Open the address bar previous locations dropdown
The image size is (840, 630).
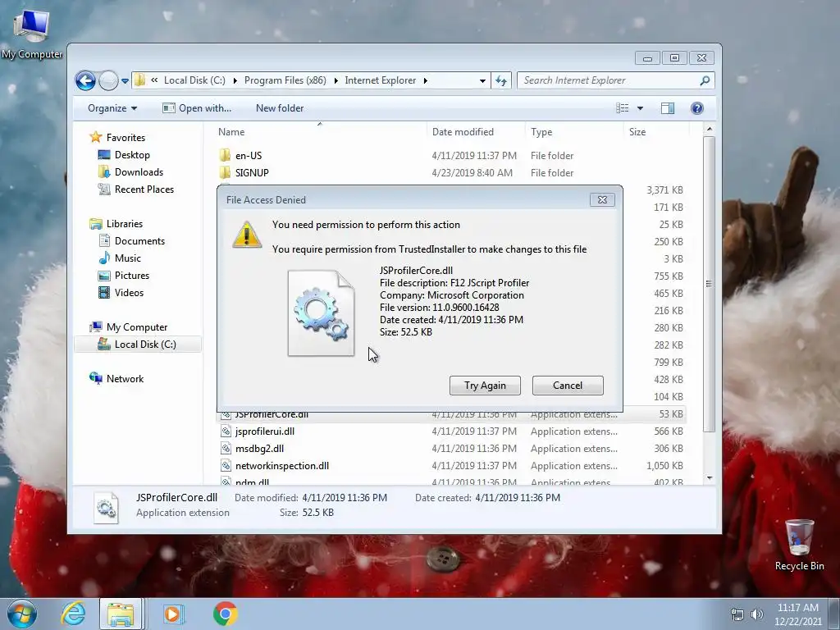tap(482, 81)
